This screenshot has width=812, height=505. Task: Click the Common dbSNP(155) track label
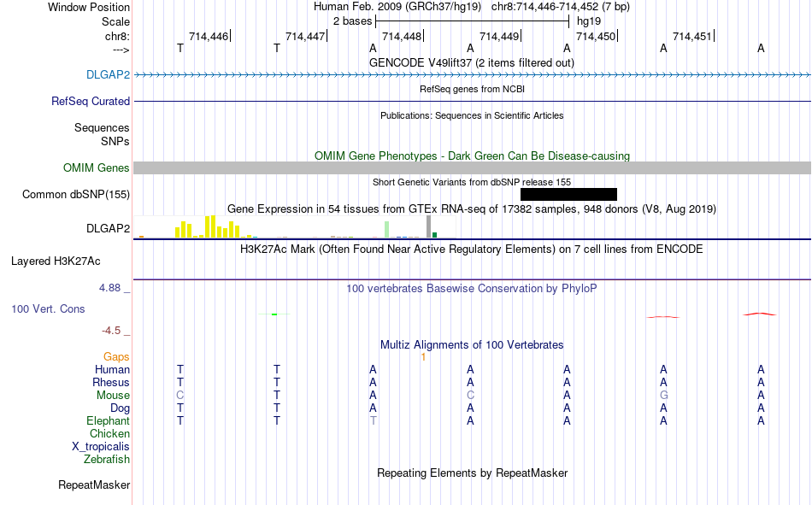[x=75, y=194]
